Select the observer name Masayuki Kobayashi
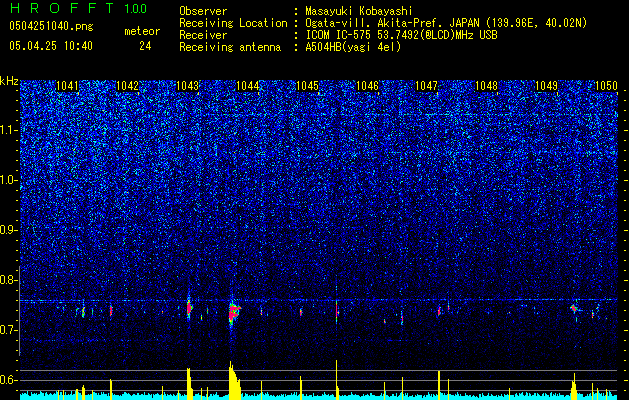The width and height of the screenshot is (629, 400). [359, 11]
